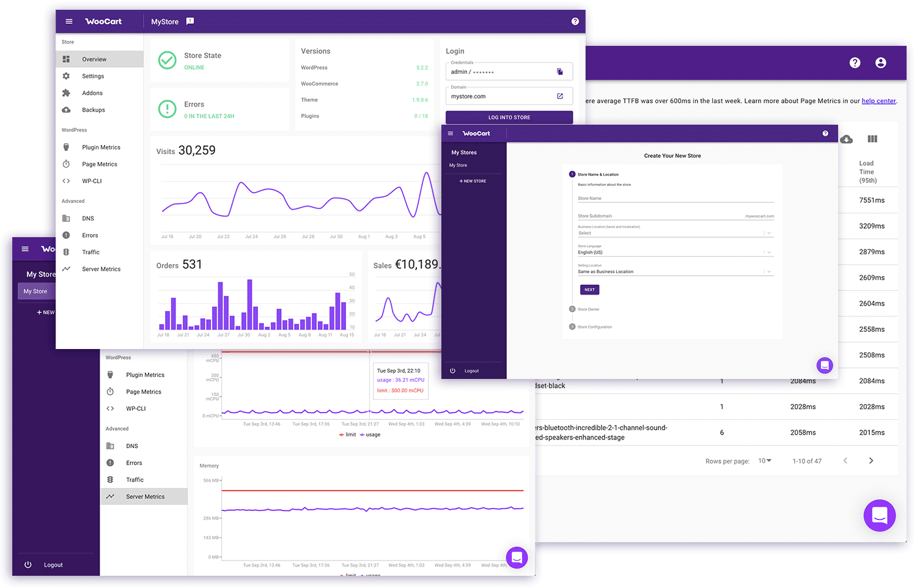The width and height of the screenshot is (917, 588).
Task: Go to previous page of metrics table
Action: [845, 461]
